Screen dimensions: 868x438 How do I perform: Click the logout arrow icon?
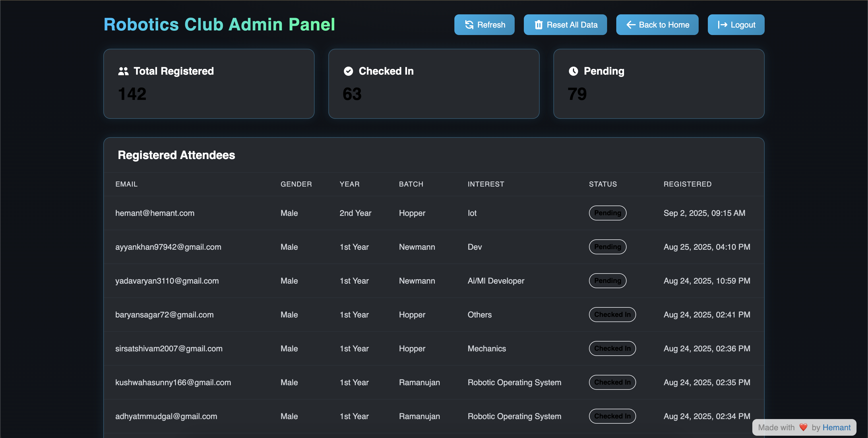[722, 25]
